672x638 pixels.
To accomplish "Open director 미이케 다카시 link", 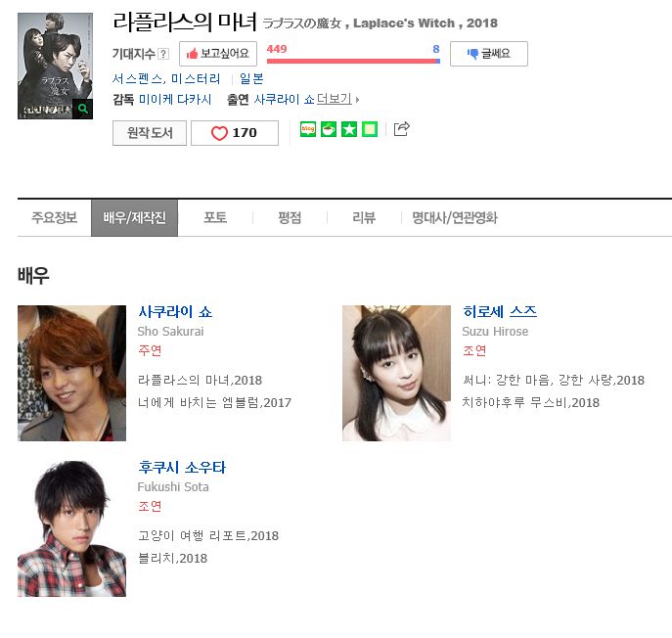I will [175, 100].
